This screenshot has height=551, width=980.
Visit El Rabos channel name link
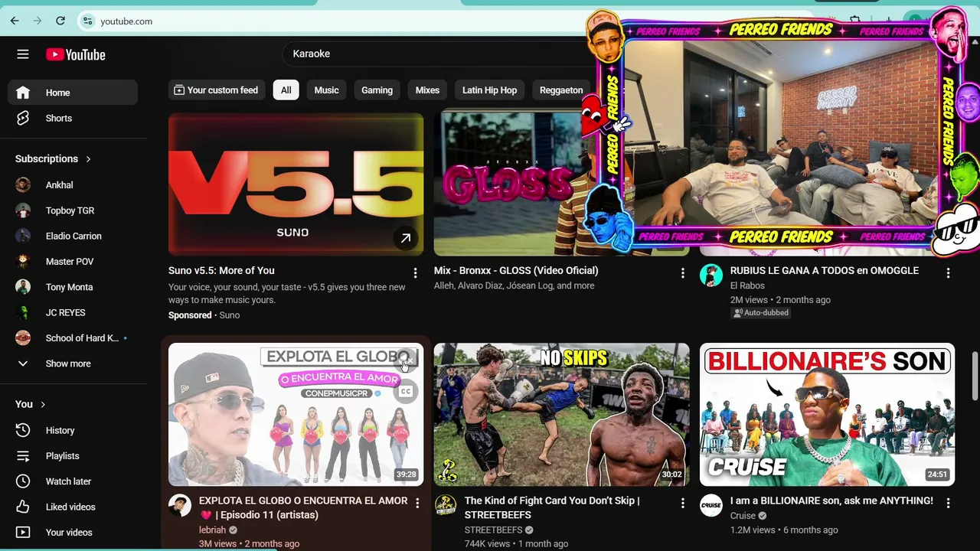pyautogui.click(x=747, y=285)
